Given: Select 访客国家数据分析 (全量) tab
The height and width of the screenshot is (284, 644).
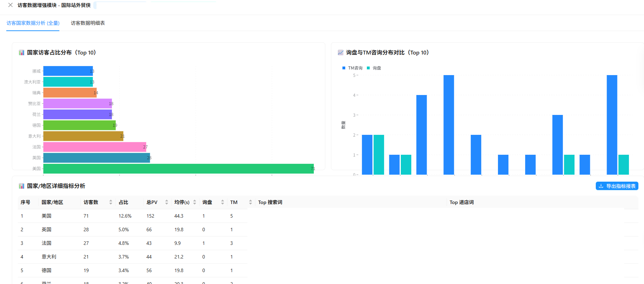Looking at the screenshot, I should (33, 23).
